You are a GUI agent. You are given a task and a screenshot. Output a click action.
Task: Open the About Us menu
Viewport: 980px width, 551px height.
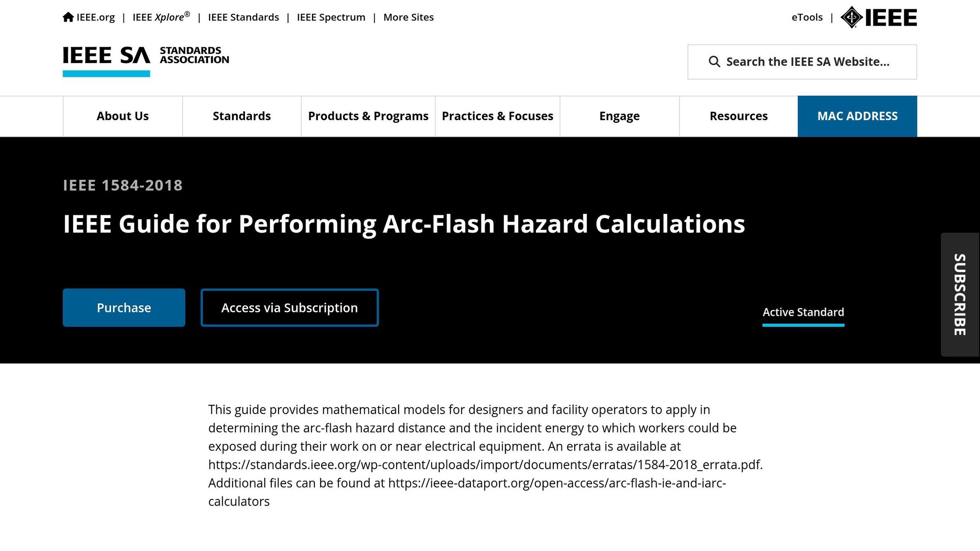[122, 116]
